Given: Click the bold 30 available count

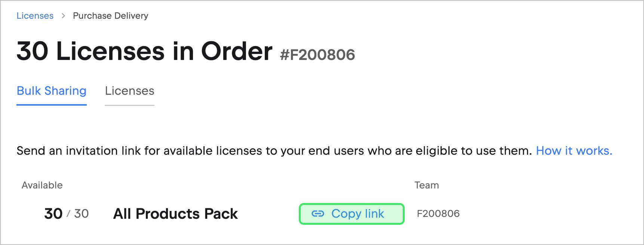Looking at the screenshot, I should click(x=53, y=214).
